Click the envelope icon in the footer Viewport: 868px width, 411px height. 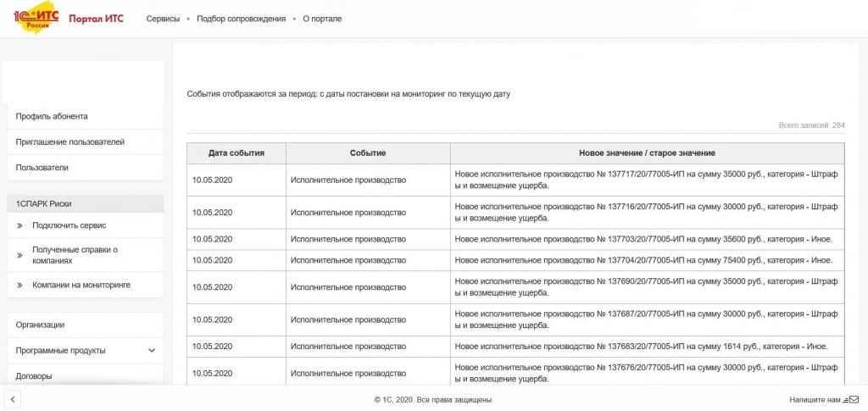click(x=854, y=399)
